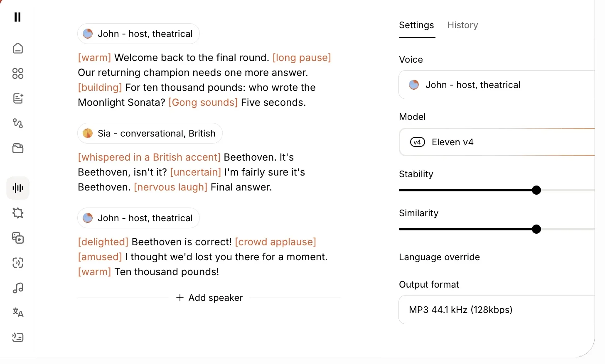Open the voice changer path sidebar icon
This screenshot has height=364, width=605.
tap(18, 123)
